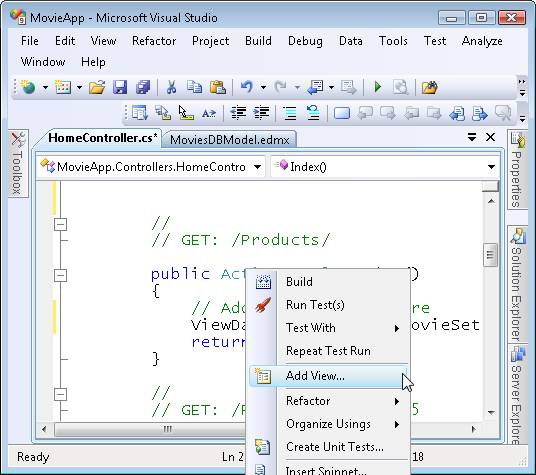The height and width of the screenshot is (475, 536).
Task: Click the Open File folder icon
Action: 97,88
